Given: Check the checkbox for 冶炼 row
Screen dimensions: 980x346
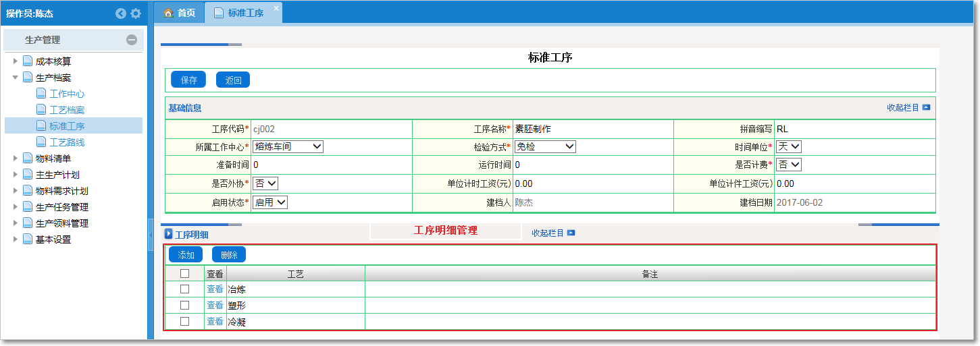Looking at the screenshot, I should tap(184, 289).
